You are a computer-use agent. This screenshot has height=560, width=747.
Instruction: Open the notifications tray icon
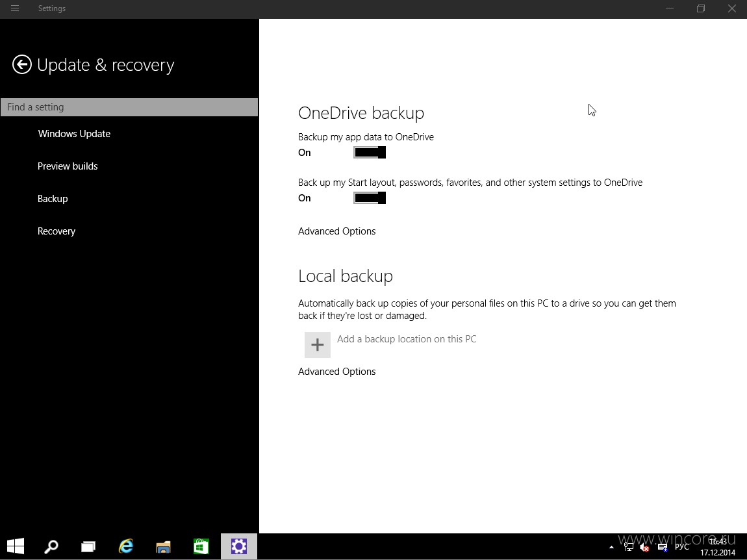click(x=662, y=547)
